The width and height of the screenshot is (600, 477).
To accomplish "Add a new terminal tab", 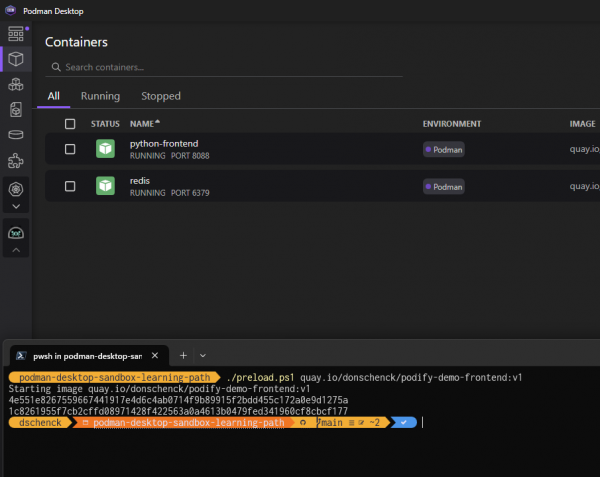I will (183, 355).
